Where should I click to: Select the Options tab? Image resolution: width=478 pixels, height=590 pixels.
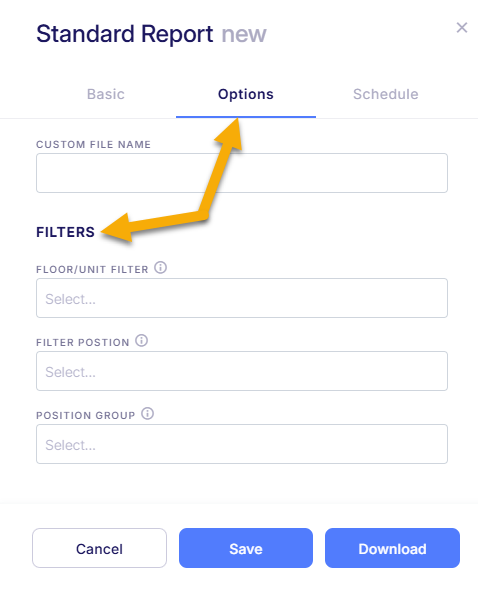(x=246, y=94)
